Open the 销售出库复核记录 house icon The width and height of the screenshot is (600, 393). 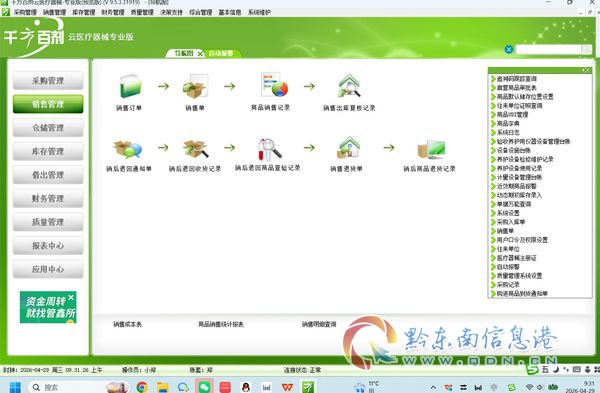pos(349,86)
